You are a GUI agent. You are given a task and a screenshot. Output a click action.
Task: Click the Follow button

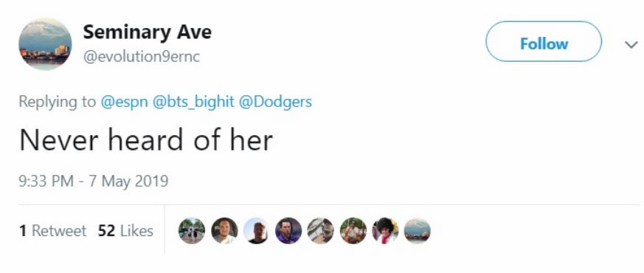click(x=544, y=42)
